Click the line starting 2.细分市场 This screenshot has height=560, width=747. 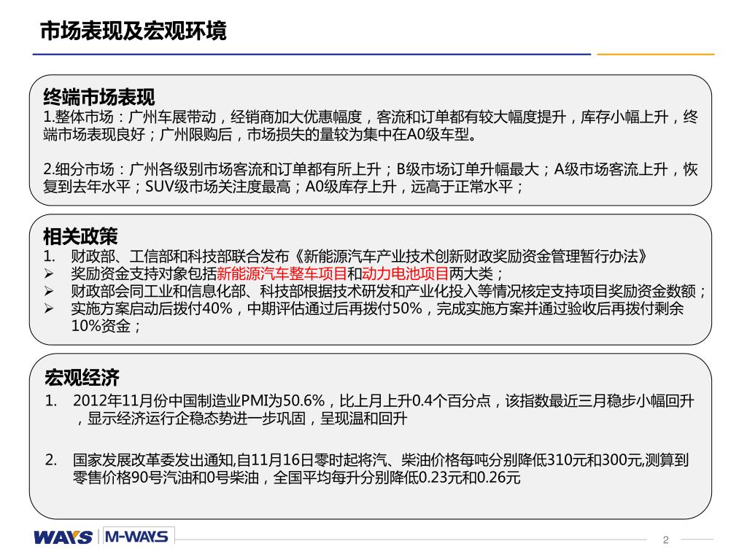click(371, 169)
